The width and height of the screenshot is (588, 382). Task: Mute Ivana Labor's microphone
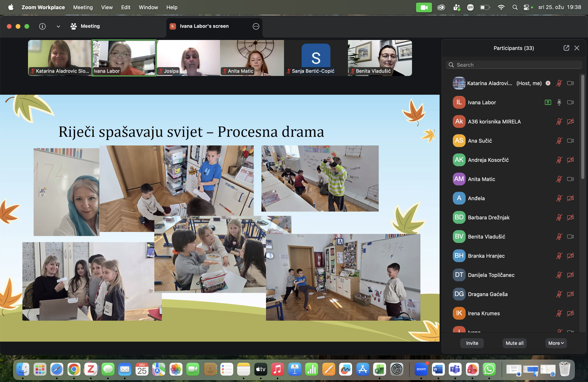coord(559,102)
